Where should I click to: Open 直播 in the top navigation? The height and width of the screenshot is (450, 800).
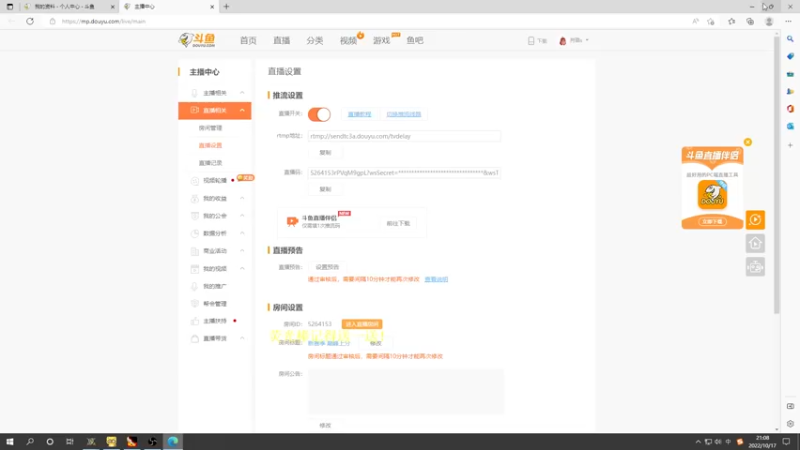(x=281, y=40)
